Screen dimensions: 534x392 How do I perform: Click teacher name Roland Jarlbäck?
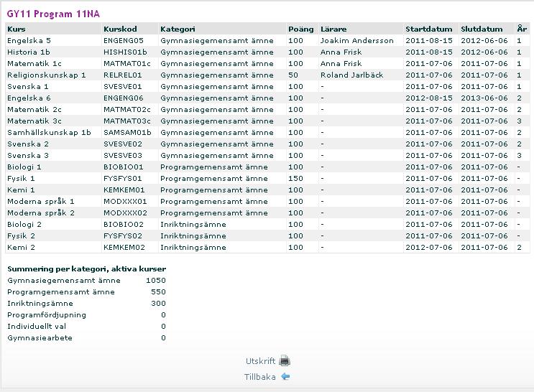click(x=351, y=75)
